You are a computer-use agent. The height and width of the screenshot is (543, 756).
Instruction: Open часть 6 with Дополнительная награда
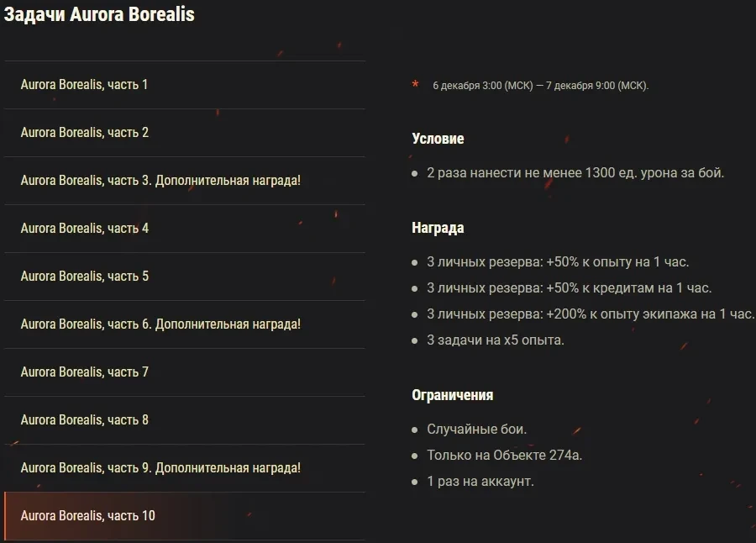[160, 324]
